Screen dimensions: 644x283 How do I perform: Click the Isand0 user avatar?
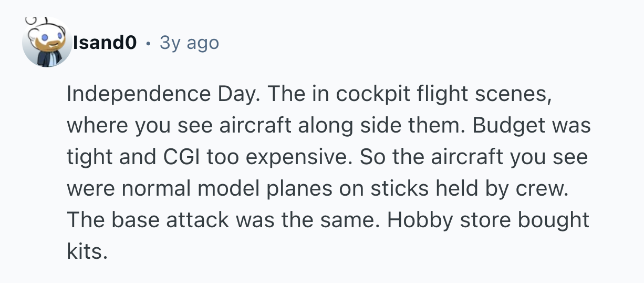tap(46, 43)
